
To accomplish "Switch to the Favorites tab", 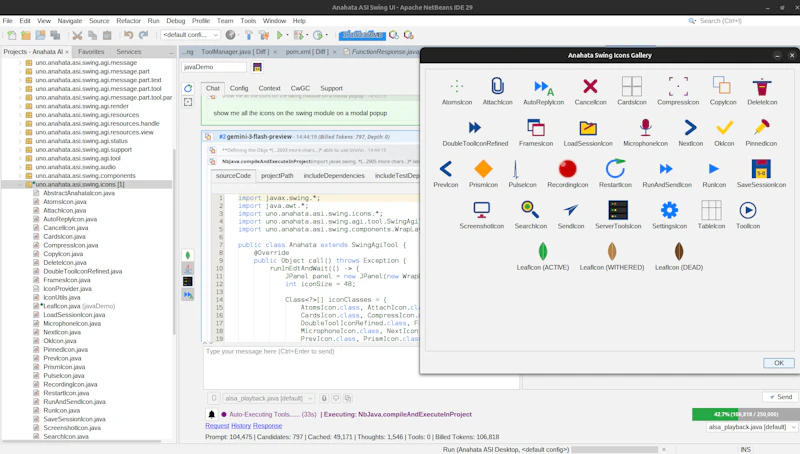I will (x=91, y=52).
